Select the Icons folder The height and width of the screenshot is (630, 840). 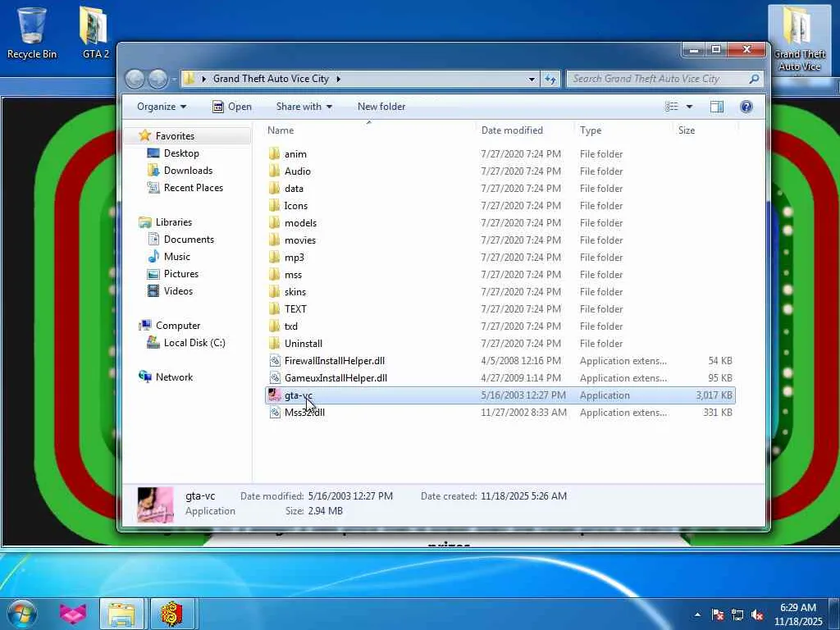[295, 206]
